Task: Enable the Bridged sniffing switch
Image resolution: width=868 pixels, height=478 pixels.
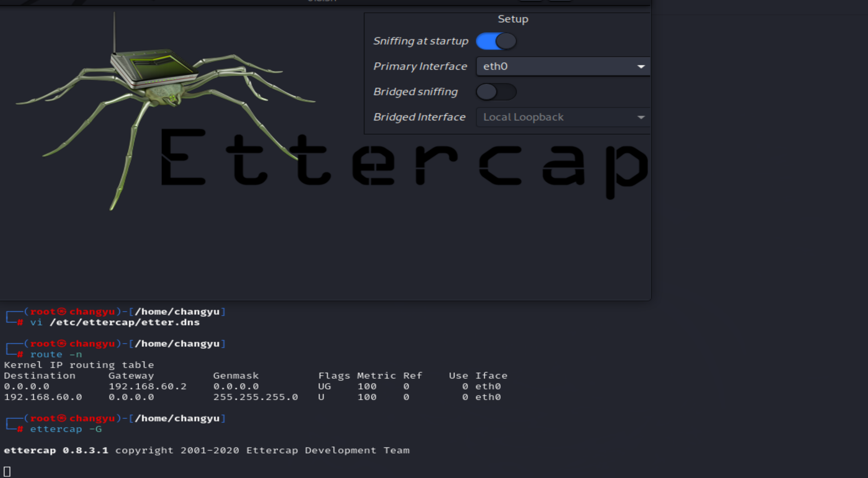Action: tap(496, 92)
